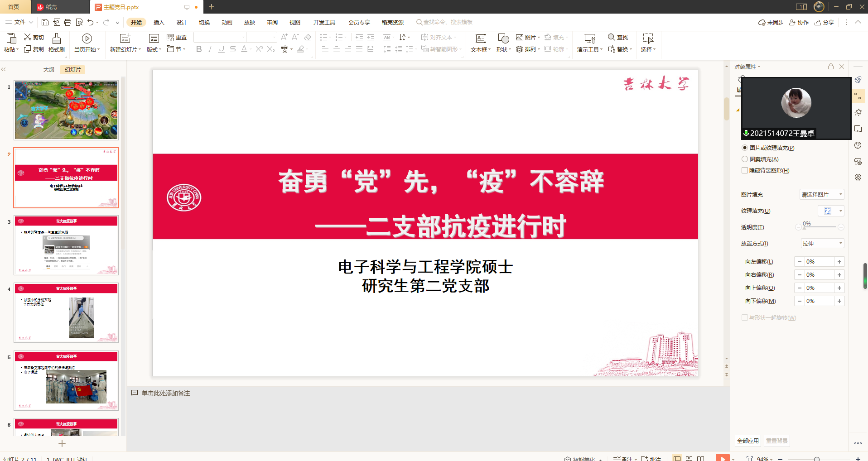868x461 pixels.
Task: Start slideshow from current slide icon
Action: pyautogui.click(x=87, y=38)
